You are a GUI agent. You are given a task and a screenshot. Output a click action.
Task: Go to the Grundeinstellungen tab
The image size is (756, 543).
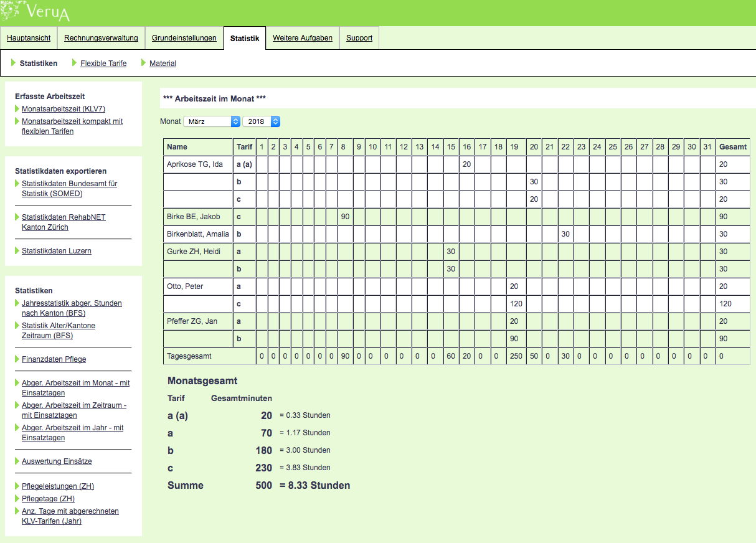tap(184, 38)
